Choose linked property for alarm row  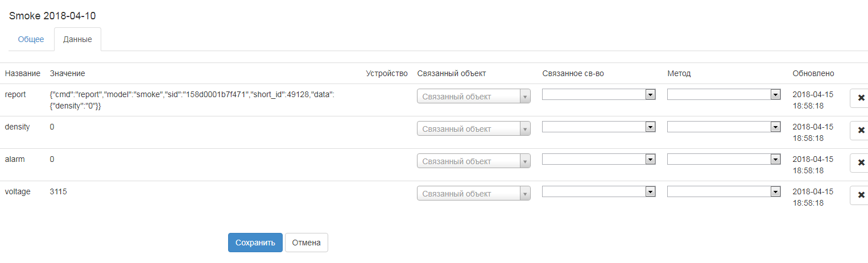coord(598,160)
